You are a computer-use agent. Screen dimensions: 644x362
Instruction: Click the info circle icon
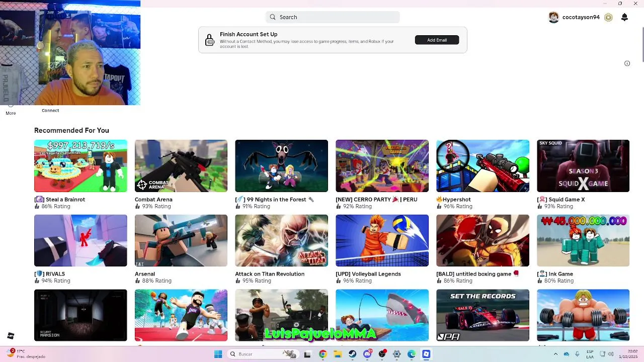click(627, 63)
